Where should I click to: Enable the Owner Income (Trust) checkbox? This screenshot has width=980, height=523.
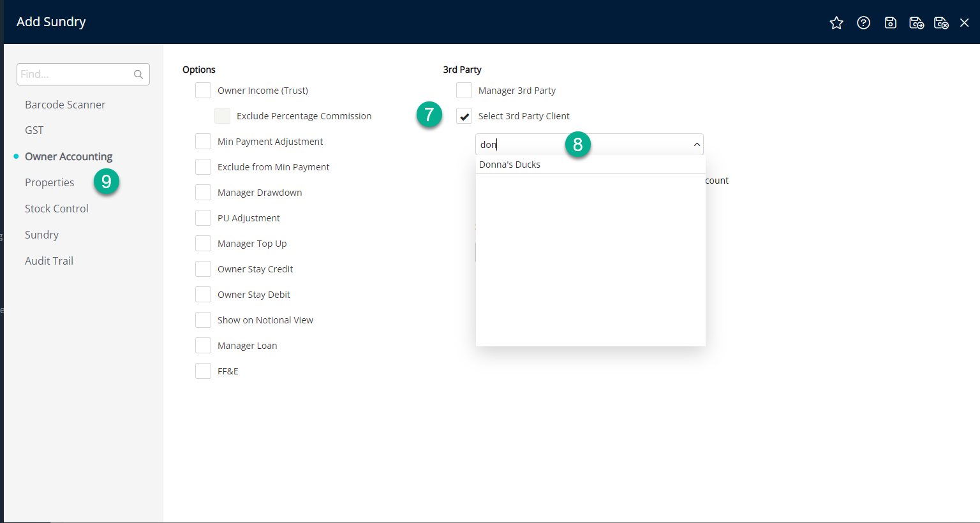(204, 91)
